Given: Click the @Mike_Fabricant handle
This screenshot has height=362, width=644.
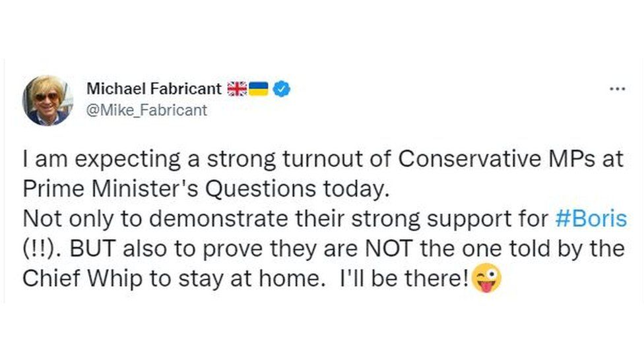Looking at the screenshot, I should [x=146, y=110].
